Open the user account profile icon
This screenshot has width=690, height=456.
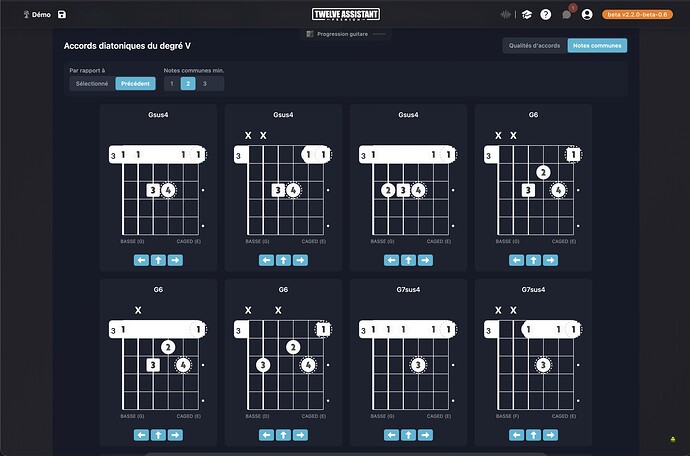[x=587, y=15]
